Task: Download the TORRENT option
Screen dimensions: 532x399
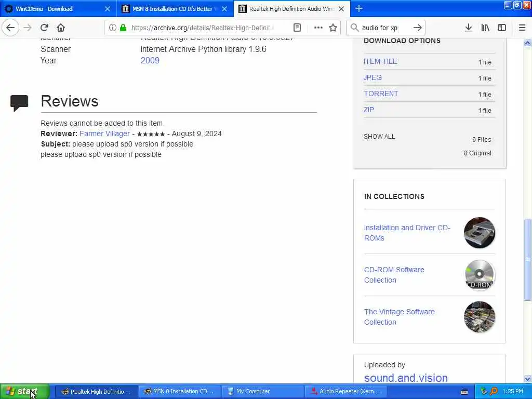Action: [x=381, y=94]
